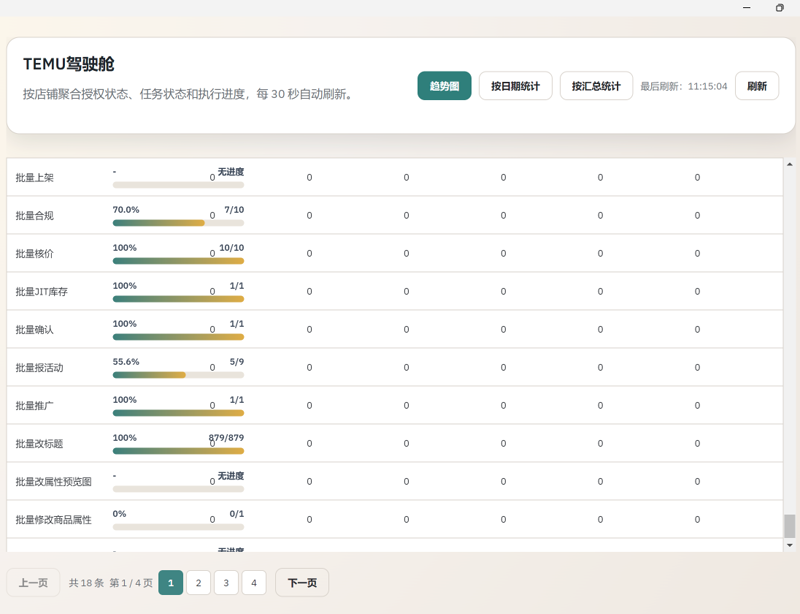Click the table scrollbar up arrow
Image resolution: width=800 pixels, height=614 pixels.
pyautogui.click(x=789, y=164)
